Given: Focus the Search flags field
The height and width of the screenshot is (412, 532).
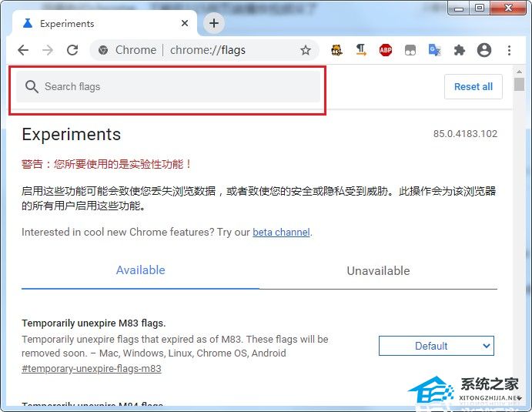Looking at the screenshot, I should [169, 86].
